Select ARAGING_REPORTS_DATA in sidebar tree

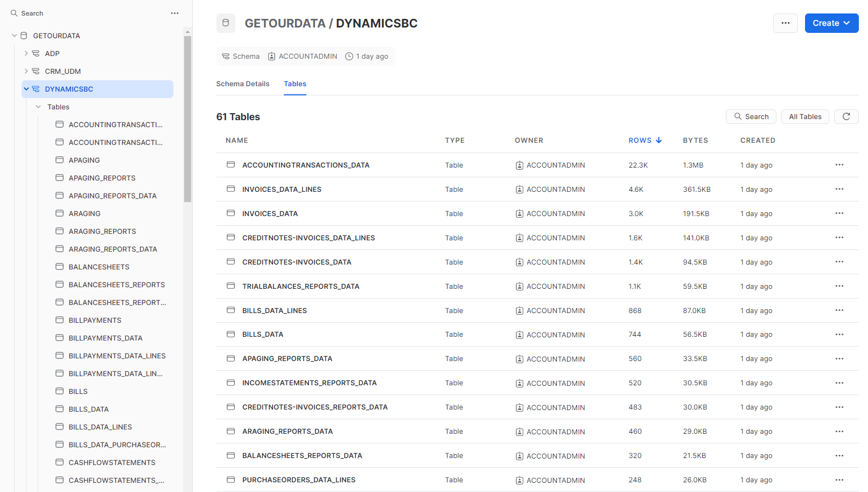click(x=113, y=249)
